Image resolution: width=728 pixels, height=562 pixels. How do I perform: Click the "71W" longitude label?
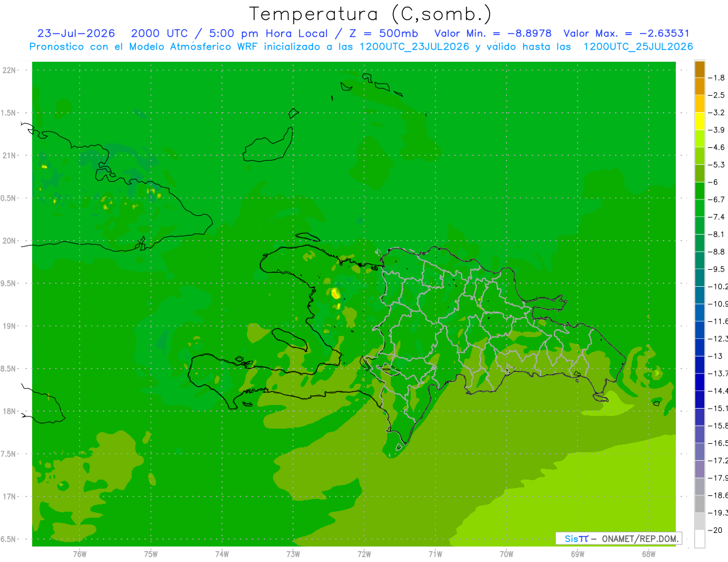(x=435, y=554)
